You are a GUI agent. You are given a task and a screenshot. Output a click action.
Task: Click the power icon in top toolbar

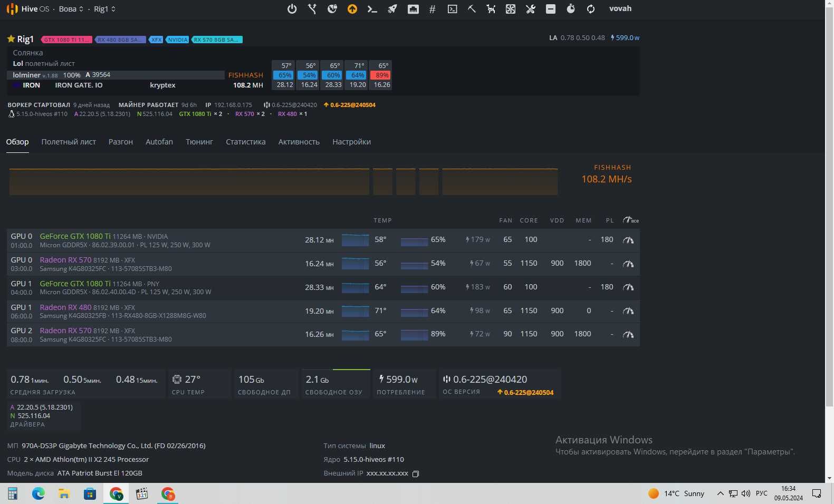(x=292, y=9)
